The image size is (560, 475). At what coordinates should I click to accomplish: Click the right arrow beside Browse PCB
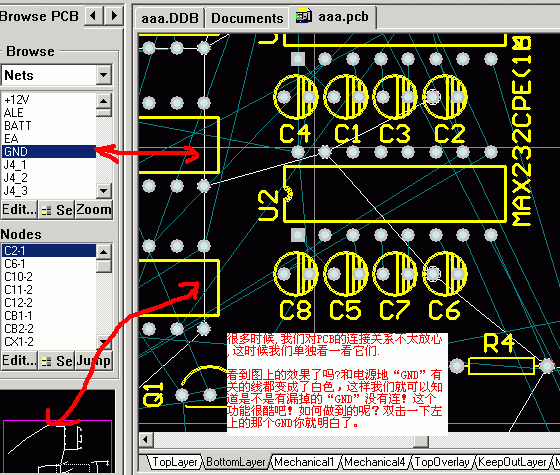point(114,16)
